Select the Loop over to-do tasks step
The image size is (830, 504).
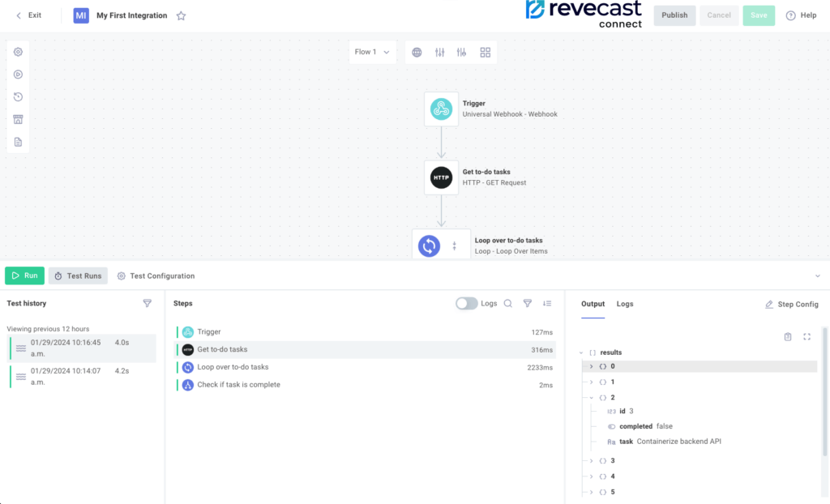[x=233, y=367]
